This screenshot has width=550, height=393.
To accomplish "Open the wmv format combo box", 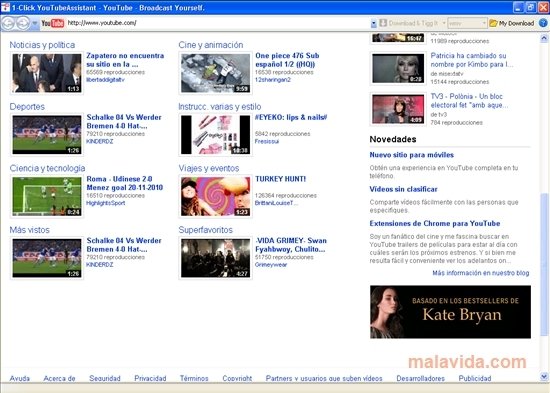I will (x=467, y=23).
